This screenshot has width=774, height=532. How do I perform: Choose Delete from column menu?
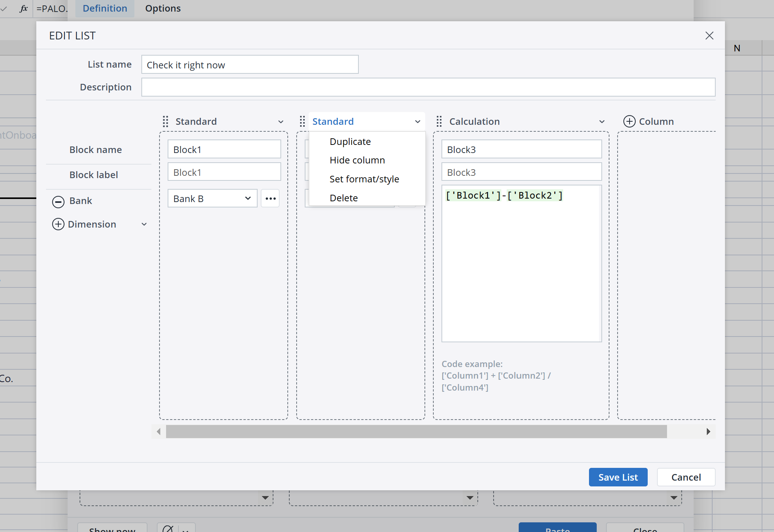(343, 198)
